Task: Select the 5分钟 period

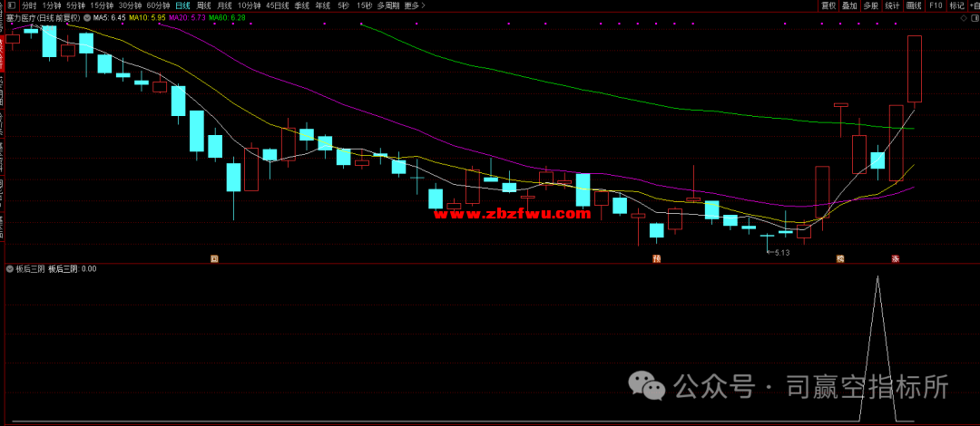Action: tap(75, 5)
